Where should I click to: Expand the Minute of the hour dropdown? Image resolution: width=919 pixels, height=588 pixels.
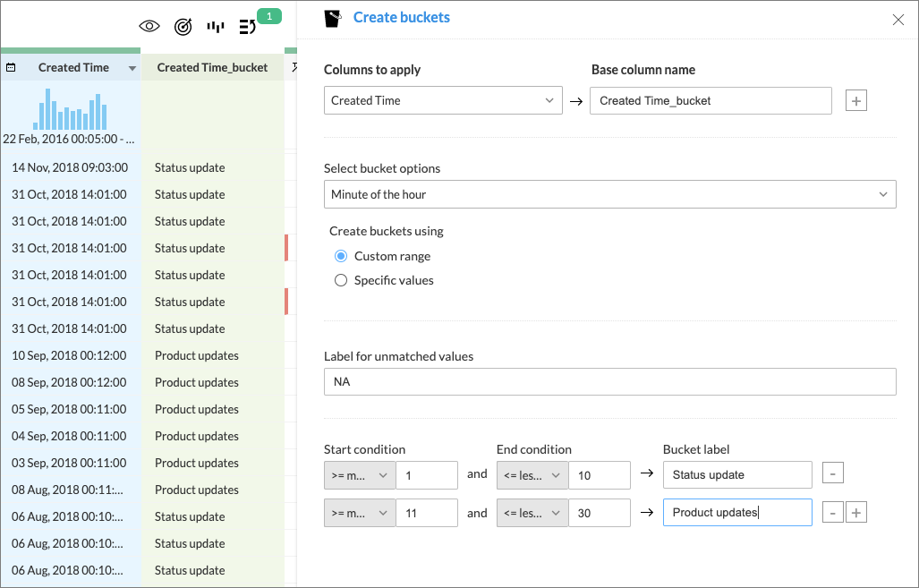tap(609, 194)
